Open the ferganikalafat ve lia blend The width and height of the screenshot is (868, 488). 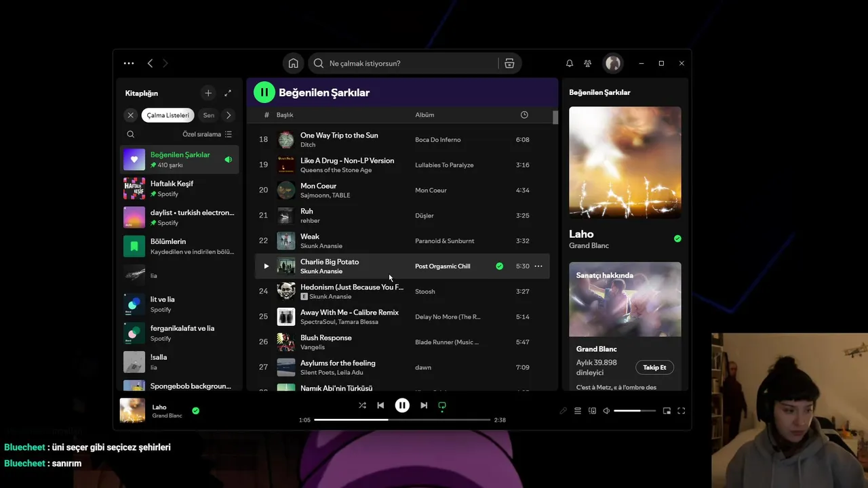tap(180, 333)
